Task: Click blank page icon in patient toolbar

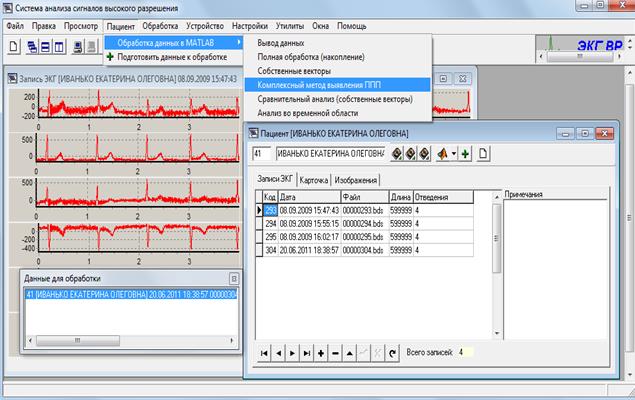Action: pyautogui.click(x=481, y=153)
